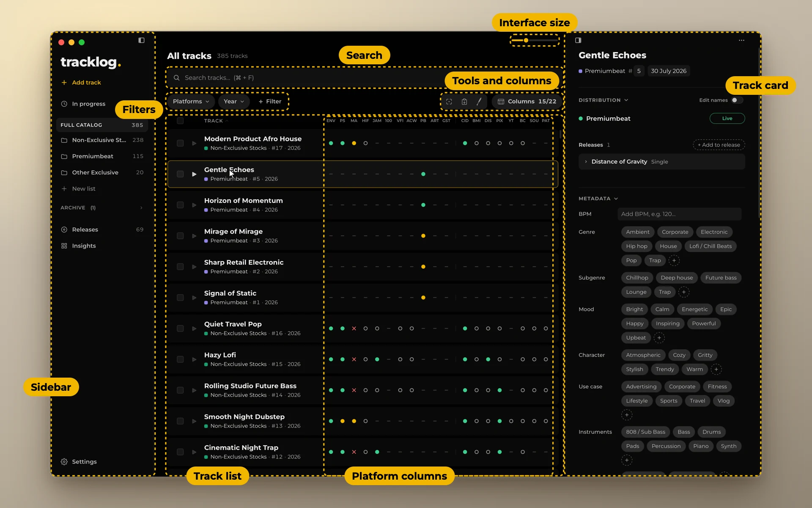Open the three-dot menu in track card
812x508 pixels.
741,41
